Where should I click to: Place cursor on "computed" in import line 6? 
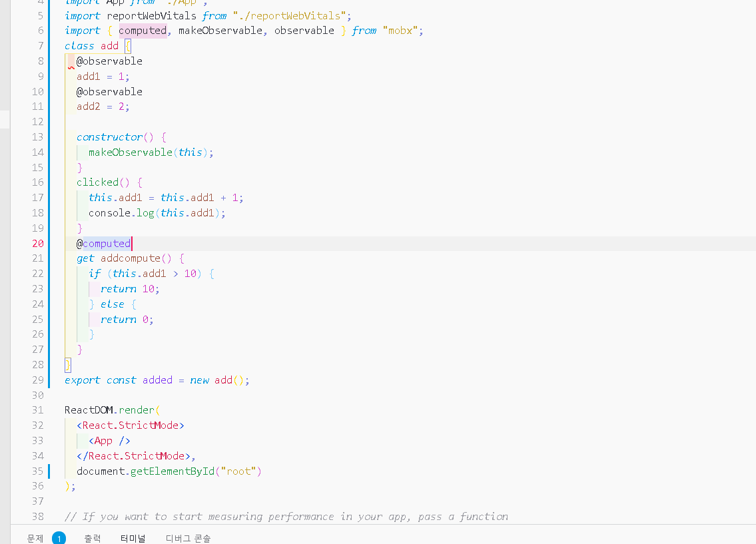click(x=143, y=31)
